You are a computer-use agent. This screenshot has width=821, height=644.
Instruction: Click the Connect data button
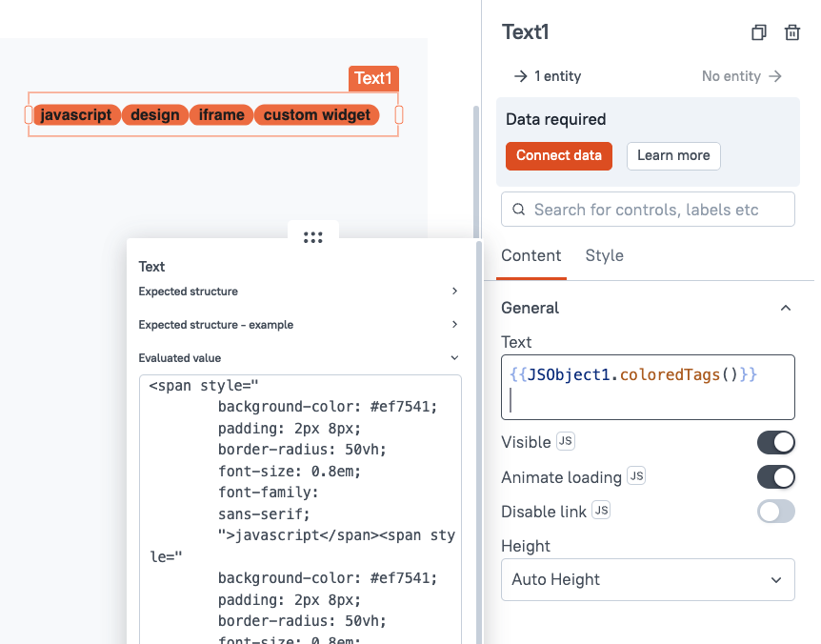click(x=559, y=156)
